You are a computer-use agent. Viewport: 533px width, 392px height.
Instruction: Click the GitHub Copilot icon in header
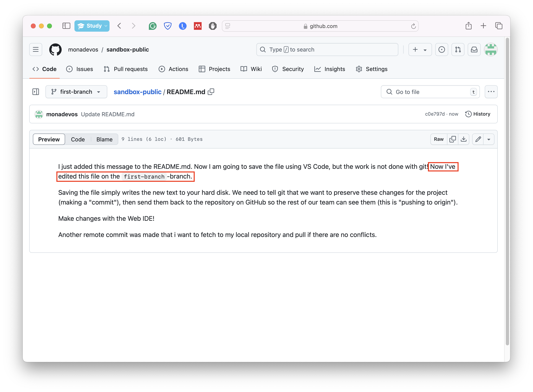coord(442,49)
